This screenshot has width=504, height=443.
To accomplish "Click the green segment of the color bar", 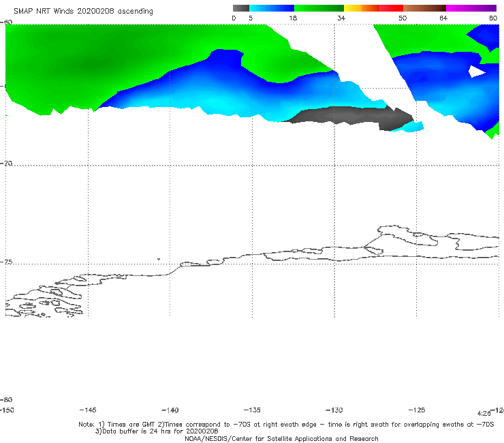I will [319, 8].
